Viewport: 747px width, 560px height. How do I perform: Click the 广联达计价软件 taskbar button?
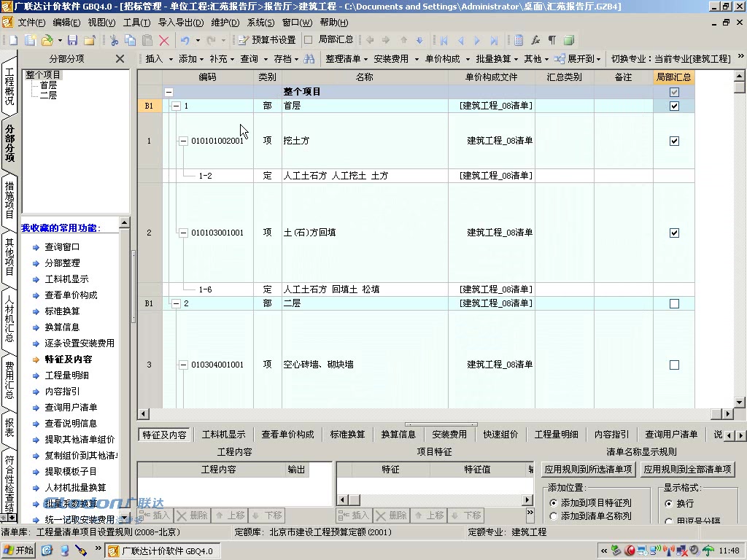click(x=164, y=551)
